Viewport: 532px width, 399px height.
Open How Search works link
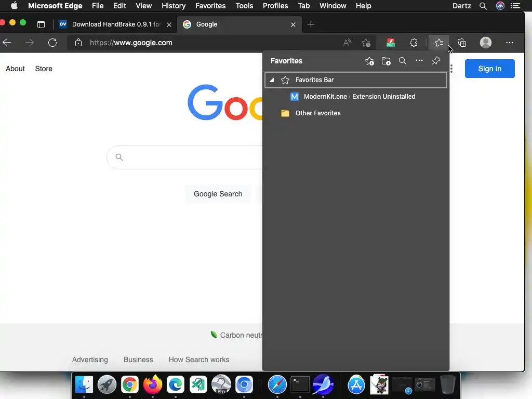coord(199,360)
